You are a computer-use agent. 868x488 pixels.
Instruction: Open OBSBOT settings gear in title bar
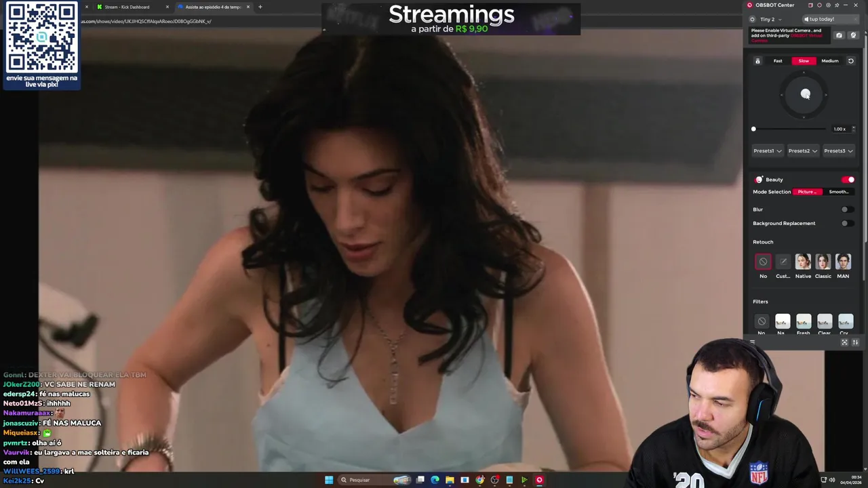coord(828,5)
